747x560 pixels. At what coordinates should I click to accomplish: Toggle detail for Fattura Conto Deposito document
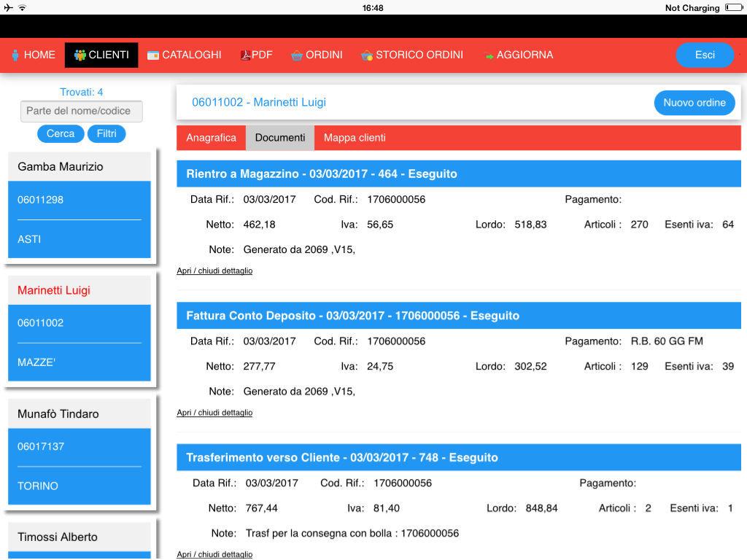(x=214, y=413)
